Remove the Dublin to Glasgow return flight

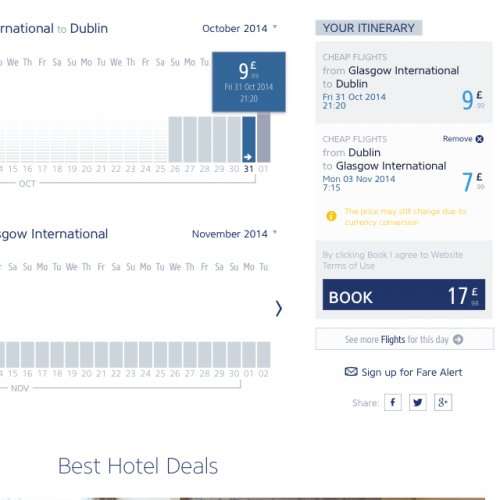[463, 139]
